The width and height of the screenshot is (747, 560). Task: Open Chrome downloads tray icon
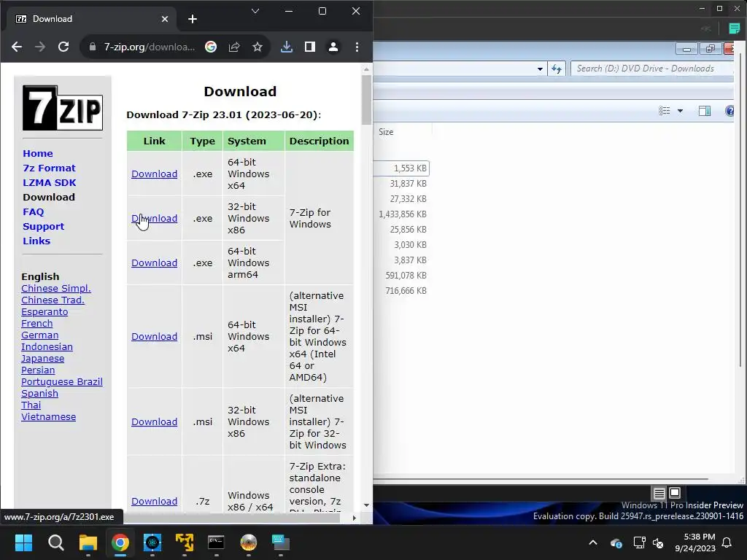click(x=286, y=47)
